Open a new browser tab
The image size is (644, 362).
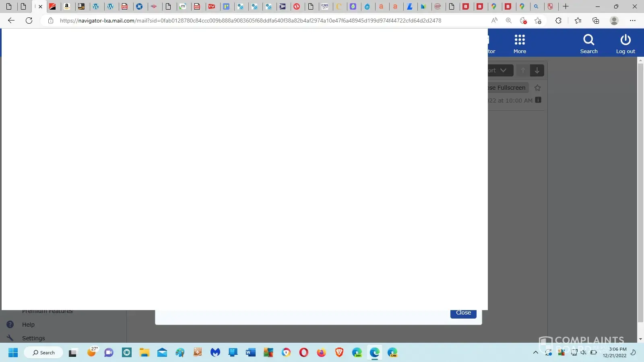(x=566, y=6)
